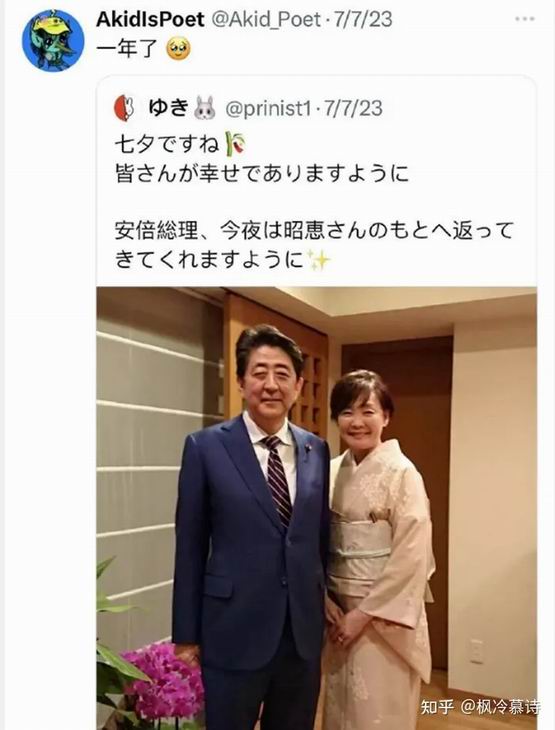The height and width of the screenshot is (730, 555).
Task: Open the @prinist1 handle
Action: pos(268,108)
